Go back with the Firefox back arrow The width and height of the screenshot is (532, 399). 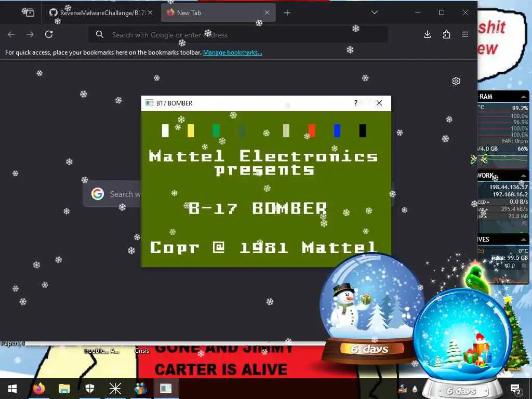pos(11,34)
